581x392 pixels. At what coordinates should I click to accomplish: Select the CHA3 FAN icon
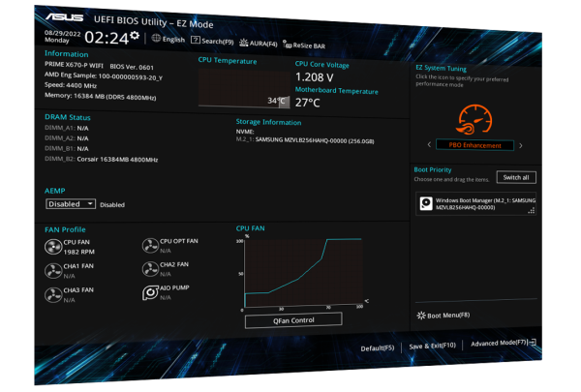53,294
